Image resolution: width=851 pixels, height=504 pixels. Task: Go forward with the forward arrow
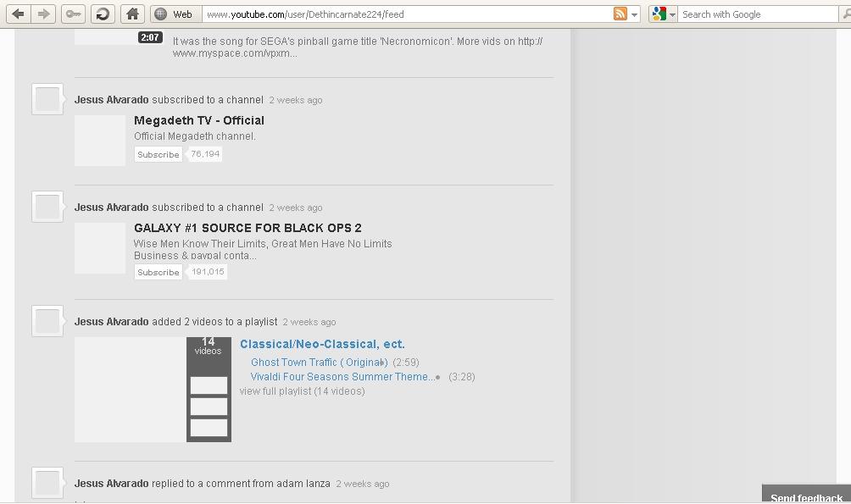coord(43,14)
